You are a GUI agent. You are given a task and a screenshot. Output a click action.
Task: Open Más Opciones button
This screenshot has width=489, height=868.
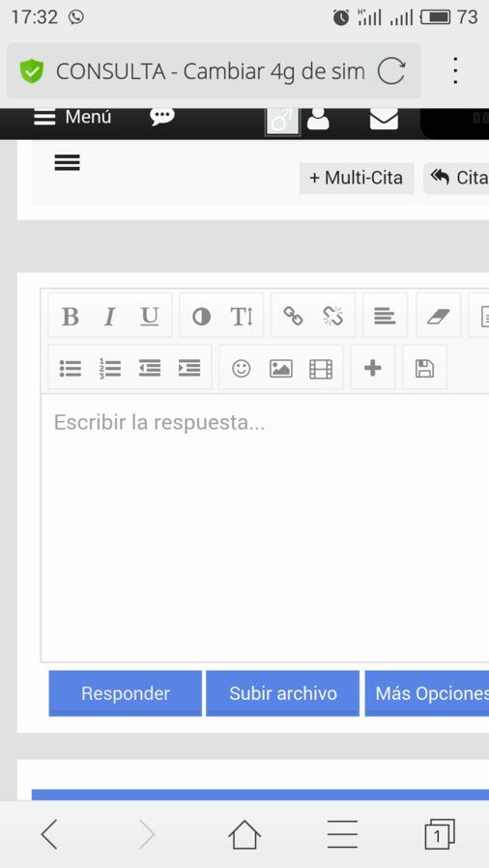click(427, 693)
